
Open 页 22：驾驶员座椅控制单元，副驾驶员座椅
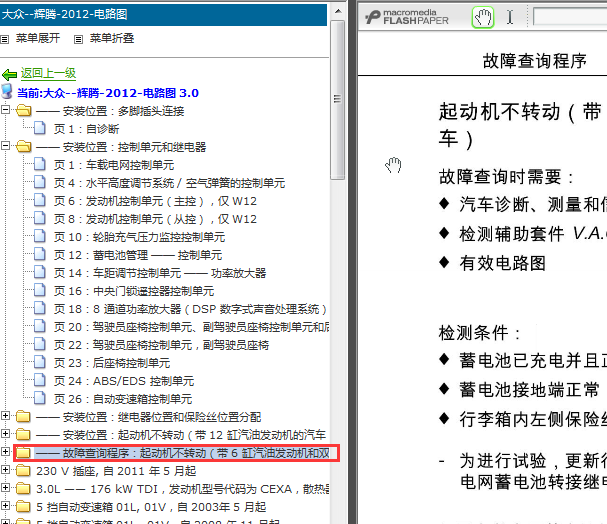coord(161,345)
